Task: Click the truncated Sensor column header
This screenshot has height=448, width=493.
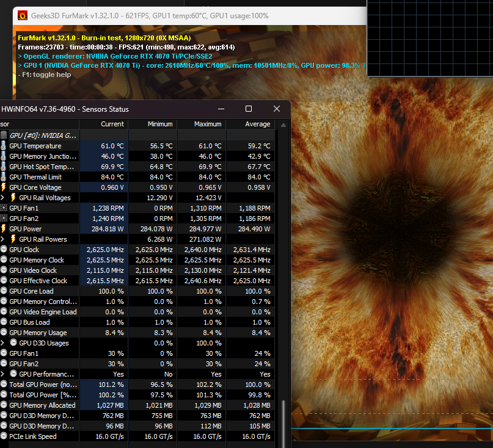Action: click(39, 124)
